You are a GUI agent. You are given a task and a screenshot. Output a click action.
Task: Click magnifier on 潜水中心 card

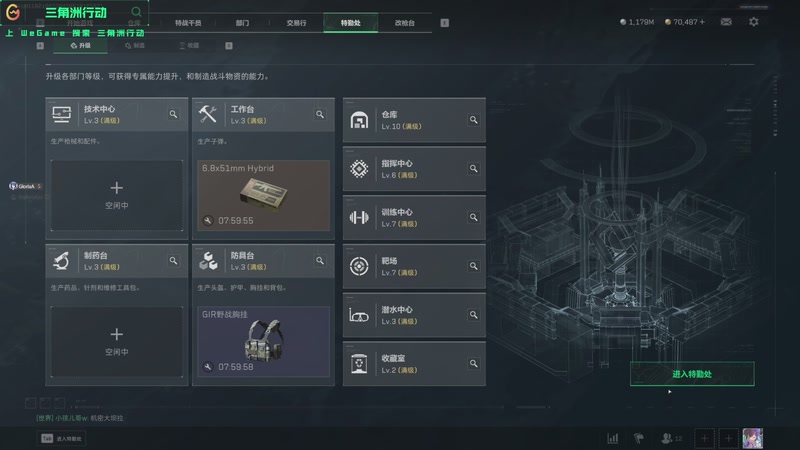coord(473,315)
